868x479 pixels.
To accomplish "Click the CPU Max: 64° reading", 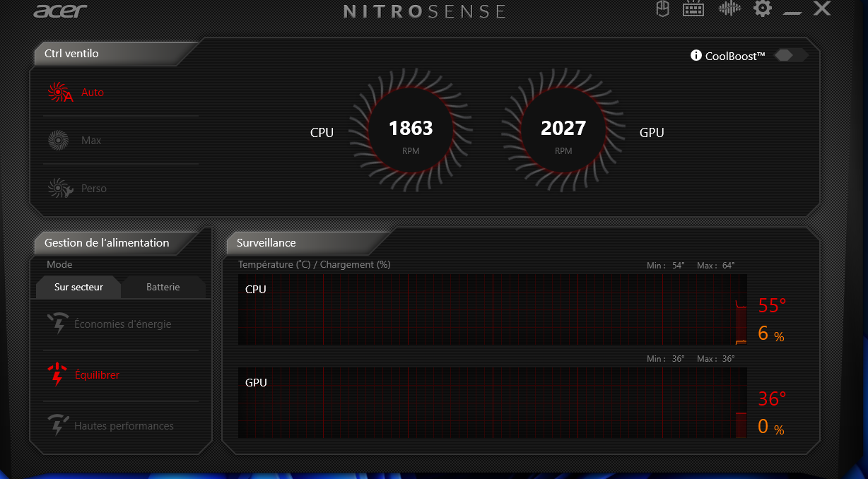I will click(715, 266).
